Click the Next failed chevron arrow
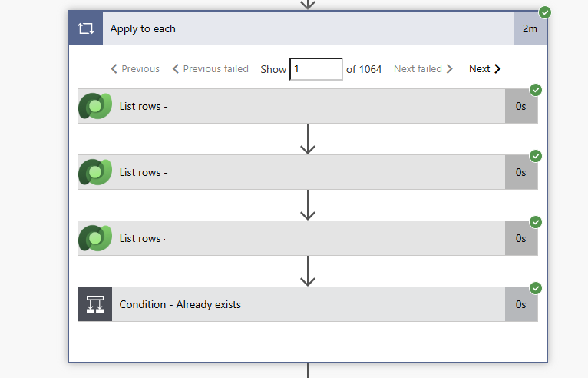The width and height of the screenshot is (588, 378). point(450,69)
